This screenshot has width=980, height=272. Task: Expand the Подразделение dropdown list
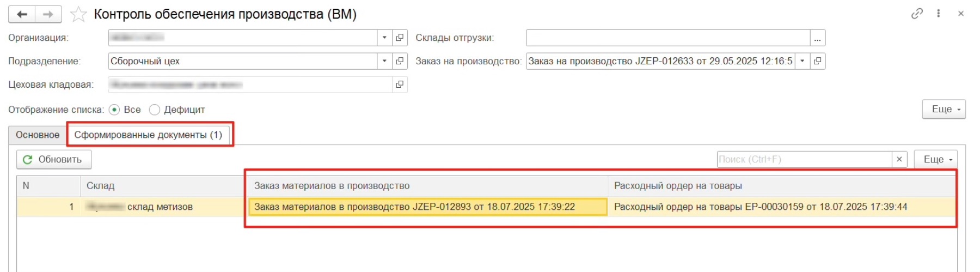pyautogui.click(x=384, y=61)
